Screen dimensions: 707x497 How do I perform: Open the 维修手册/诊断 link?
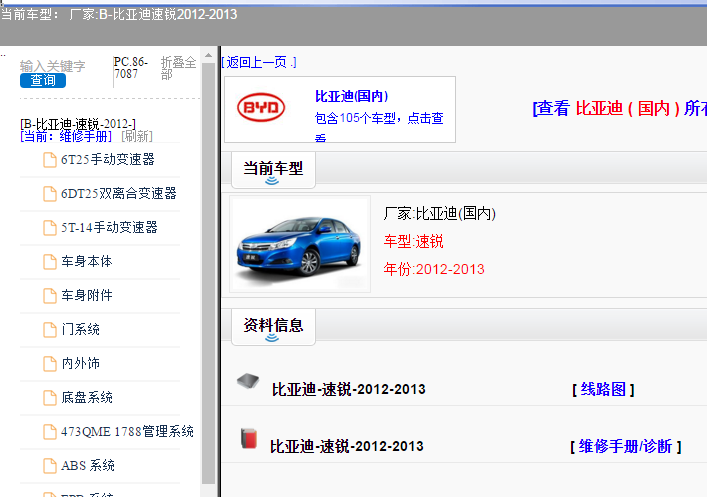point(625,446)
